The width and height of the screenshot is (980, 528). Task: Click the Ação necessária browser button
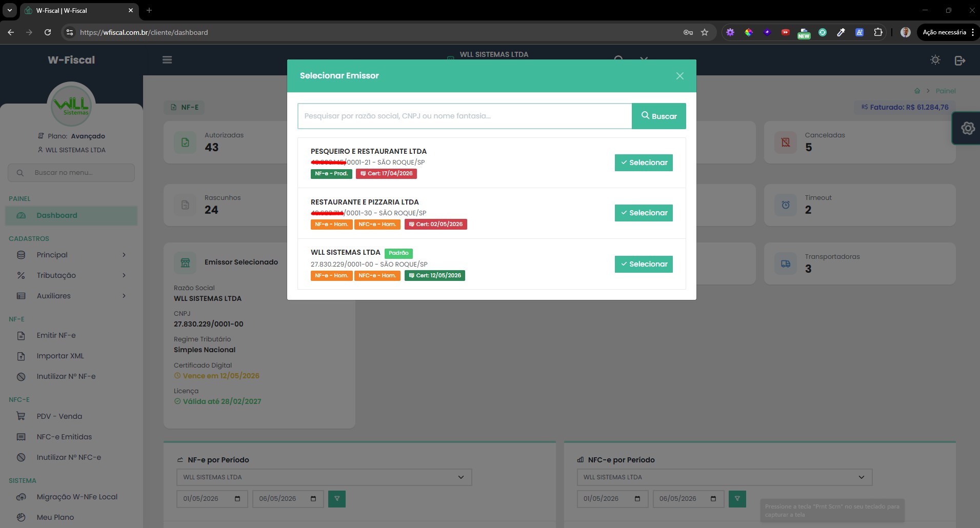[948, 32]
